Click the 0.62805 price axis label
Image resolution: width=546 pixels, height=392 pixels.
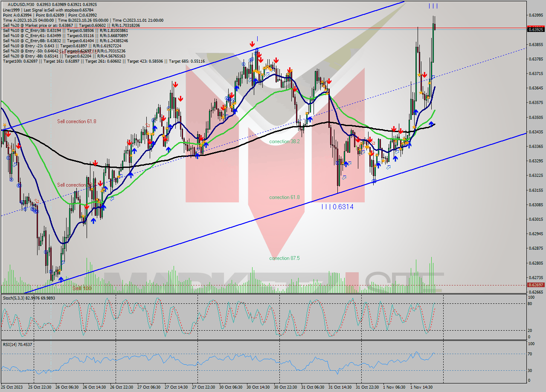coord(536,263)
